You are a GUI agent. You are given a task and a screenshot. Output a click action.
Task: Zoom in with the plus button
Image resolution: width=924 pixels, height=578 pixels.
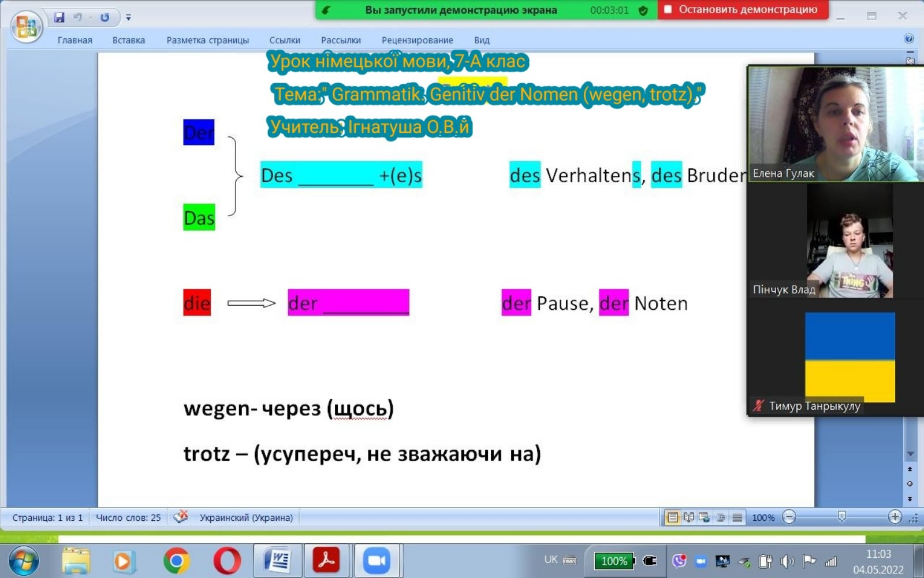coord(895,517)
